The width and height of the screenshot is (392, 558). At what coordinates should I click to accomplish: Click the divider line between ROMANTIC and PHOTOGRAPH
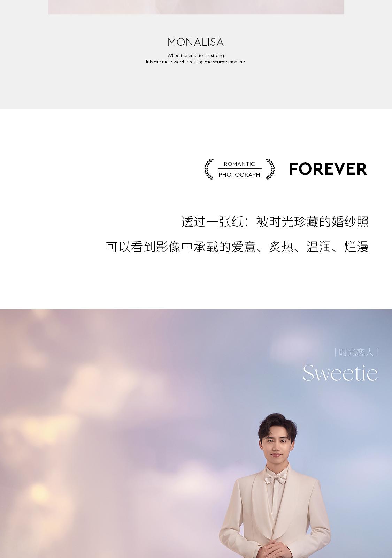(x=239, y=169)
